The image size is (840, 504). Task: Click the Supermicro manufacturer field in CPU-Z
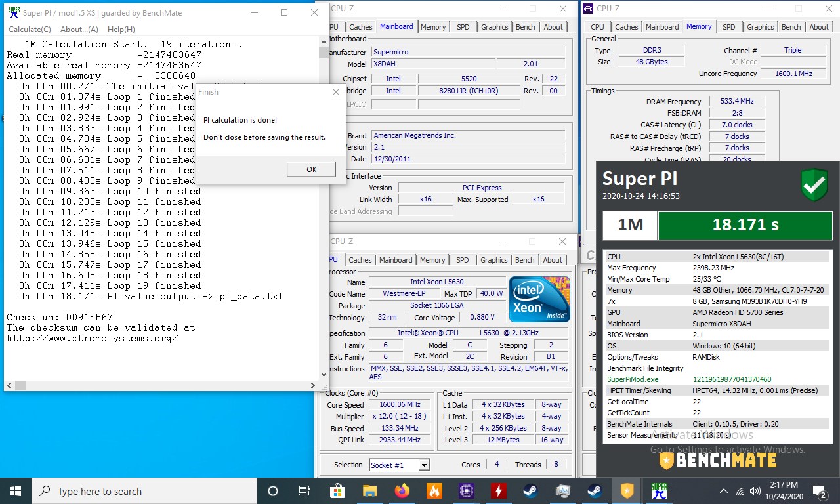click(x=468, y=52)
